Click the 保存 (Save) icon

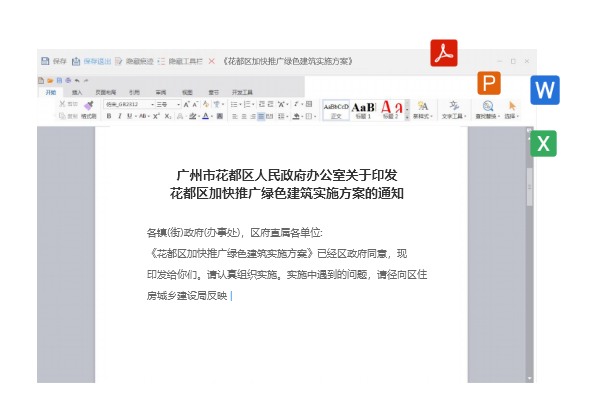click(45, 61)
